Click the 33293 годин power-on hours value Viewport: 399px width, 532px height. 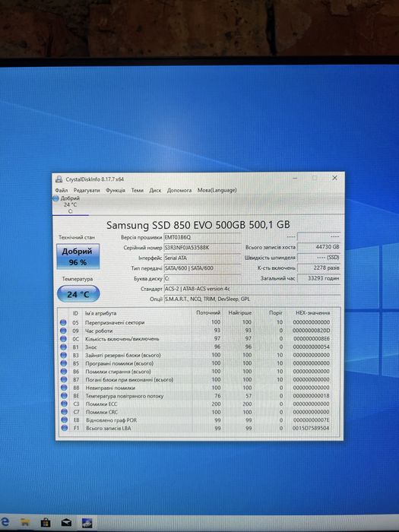318,278
